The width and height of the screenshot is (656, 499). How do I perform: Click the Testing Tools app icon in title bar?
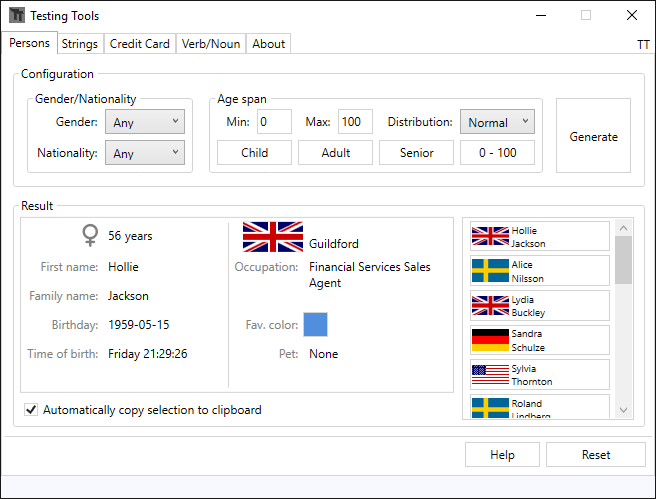(x=17, y=15)
